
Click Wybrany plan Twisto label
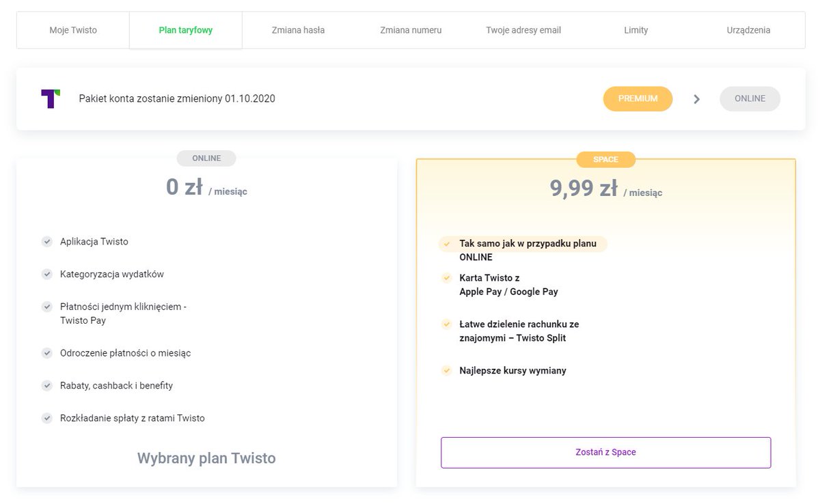(x=206, y=458)
